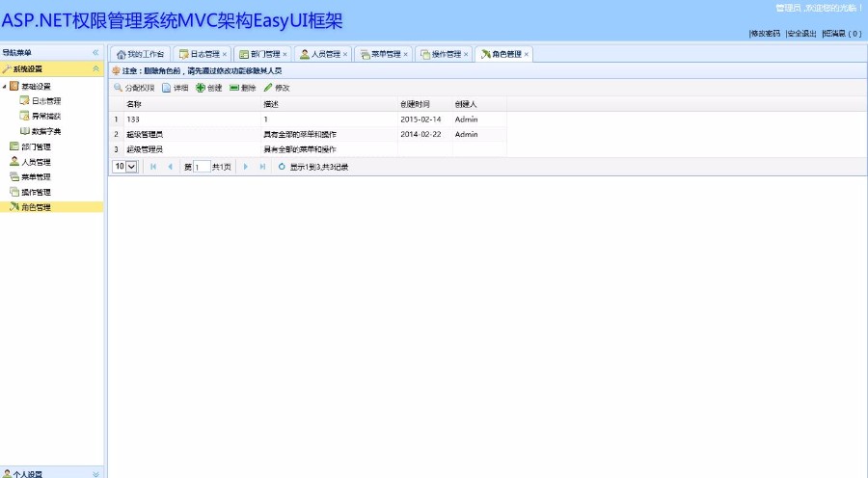Open 操作管理 in sidebar tree
The image size is (868, 478).
click(x=36, y=192)
